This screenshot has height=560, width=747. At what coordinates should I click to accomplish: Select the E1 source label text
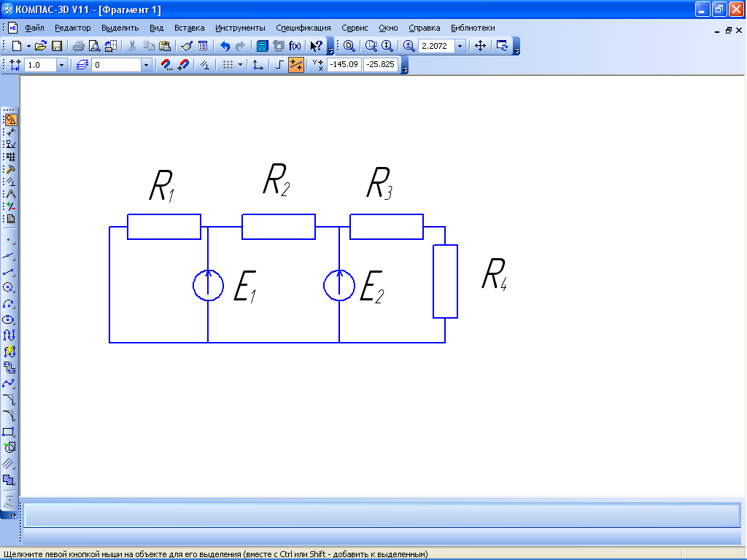point(245,287)
